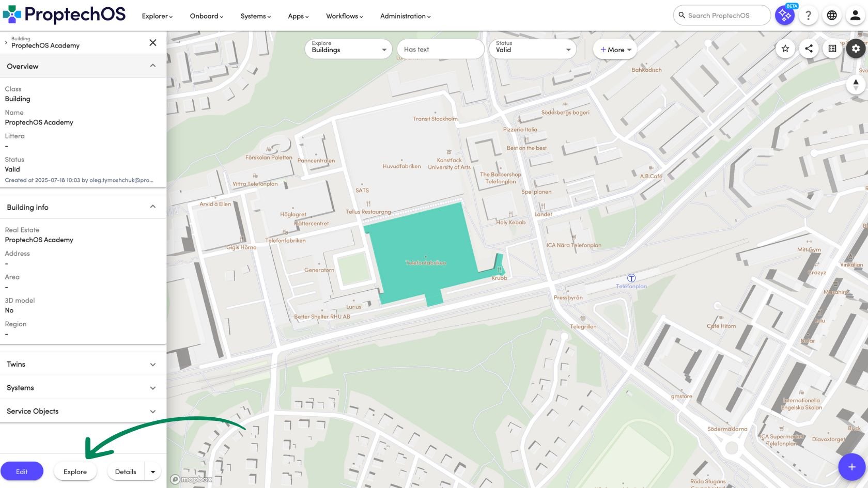The height and width of the screenshot is (488, 868).
Task: Click the Huvudfabriken map label
Action: [401, 166]
